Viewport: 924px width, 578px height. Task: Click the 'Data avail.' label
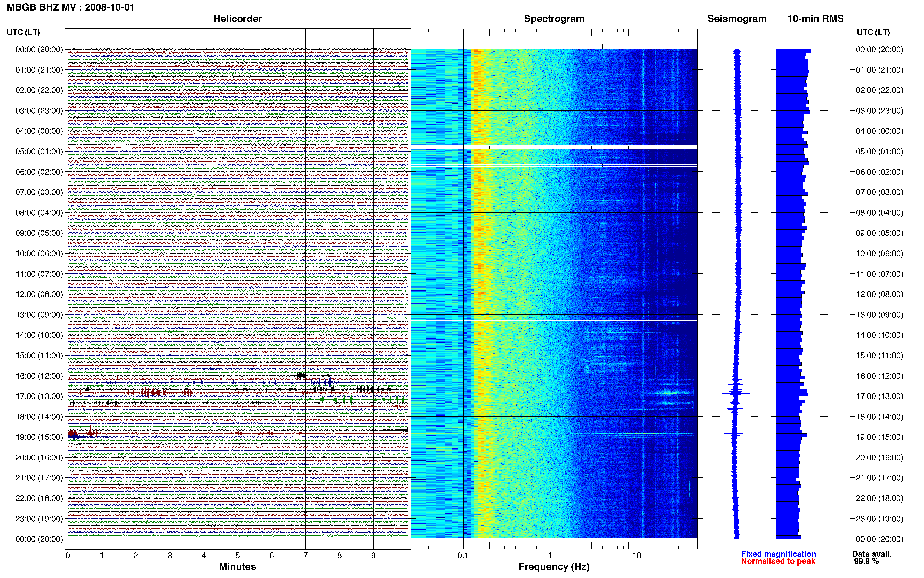(872, 554)
